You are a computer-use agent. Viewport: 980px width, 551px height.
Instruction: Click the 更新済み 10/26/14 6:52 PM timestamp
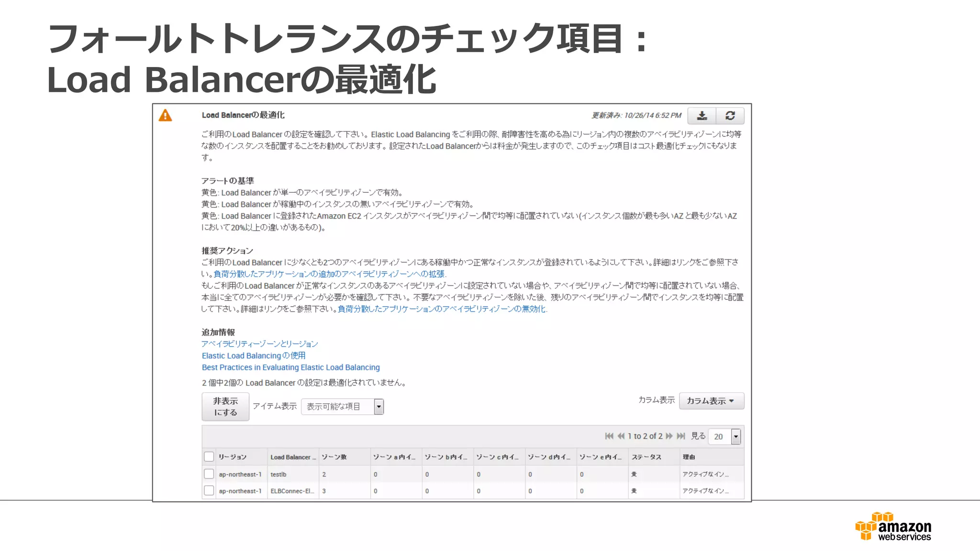pos(636,115)
